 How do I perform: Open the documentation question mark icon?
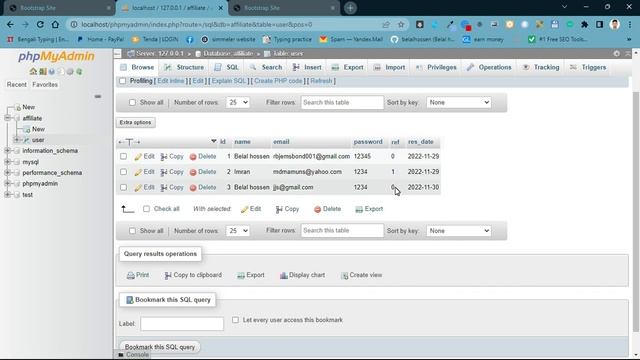[52, 71]
